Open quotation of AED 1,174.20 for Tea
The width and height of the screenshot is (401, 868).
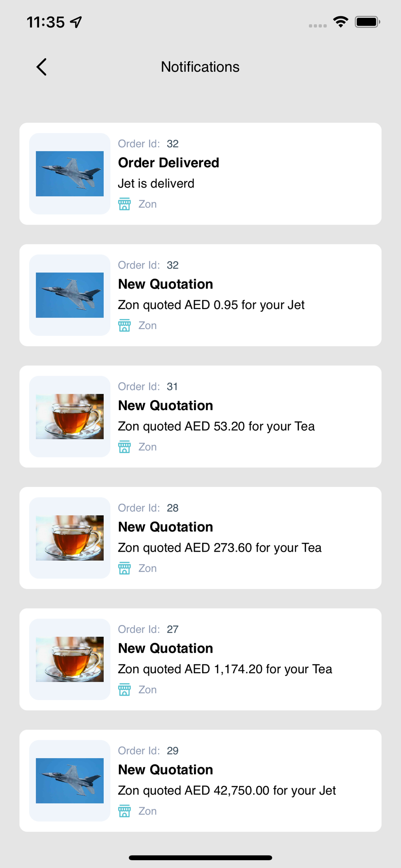point(225,669)
